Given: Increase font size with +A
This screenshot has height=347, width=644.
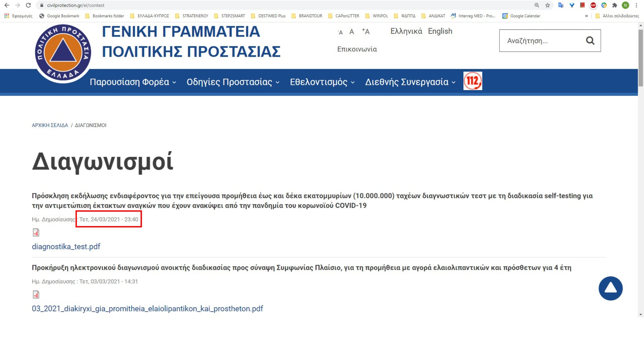Looking at the screenshot, I should (x=366, y=32).
